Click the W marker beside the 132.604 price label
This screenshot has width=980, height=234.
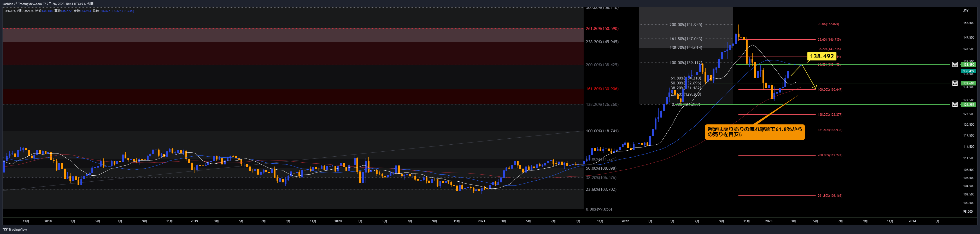pyautogui.click(x=955, y=83)
